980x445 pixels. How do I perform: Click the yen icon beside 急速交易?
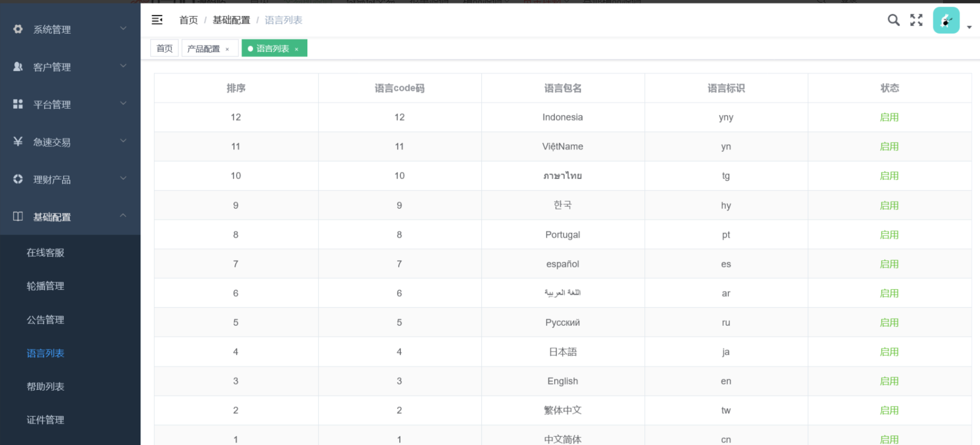click(x=18, y=141)
